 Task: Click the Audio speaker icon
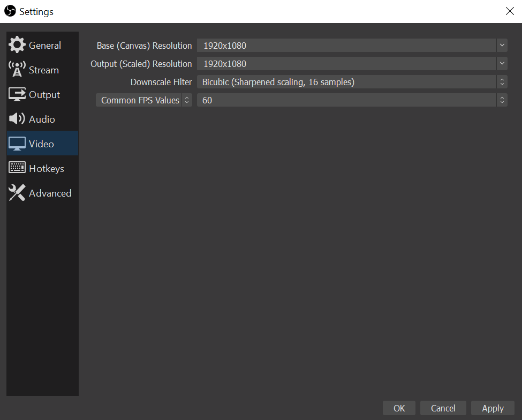tap(17, 119)
